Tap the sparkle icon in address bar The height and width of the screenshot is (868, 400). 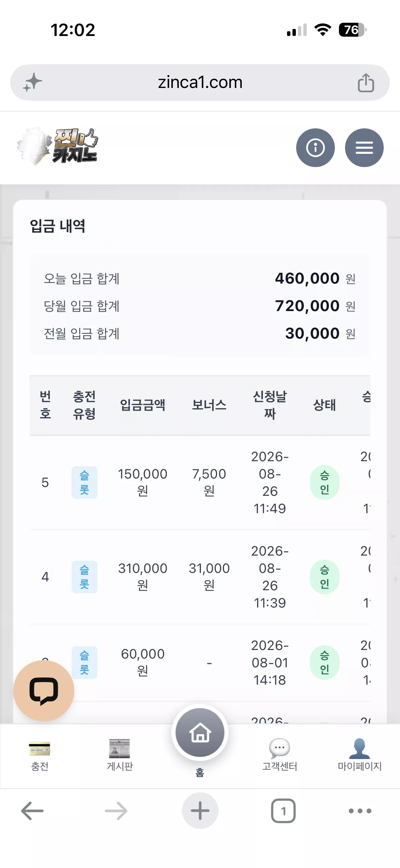(x=32, y=83)
